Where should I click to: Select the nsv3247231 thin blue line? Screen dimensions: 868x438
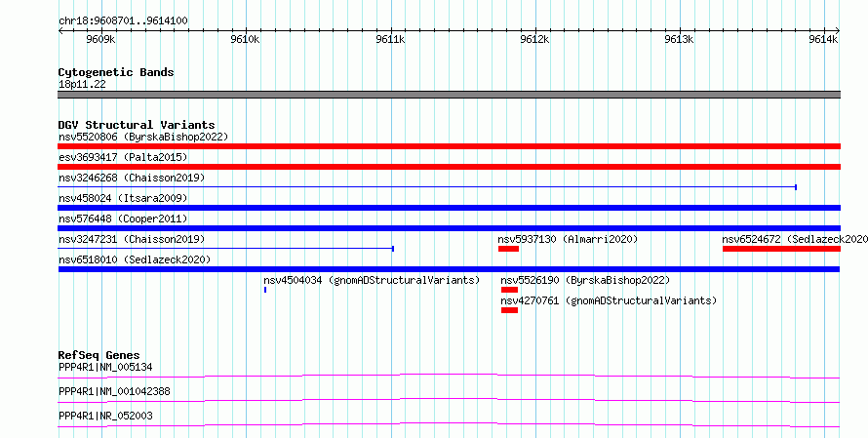coord(226,249)
